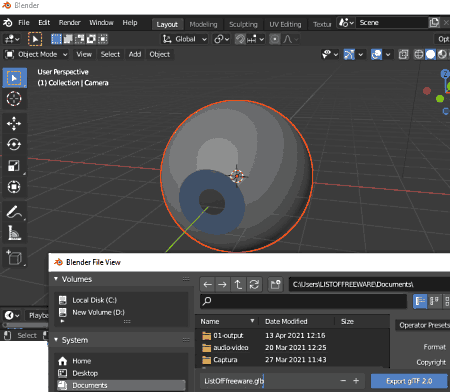Click the file name field ListOfFreeware.glb
Image resolution: width=450 pixels, height=392 pixels.
coord(267,381)
